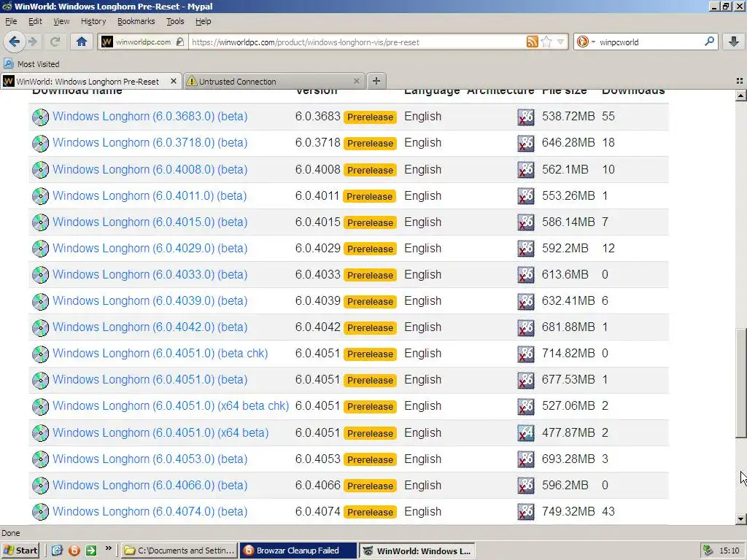Click the search magnifier icon

[x=709, y=42]
